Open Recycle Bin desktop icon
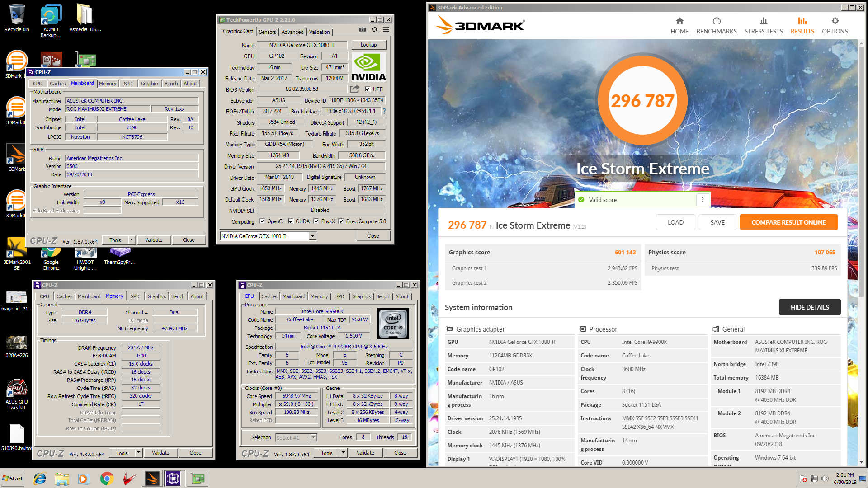The width and height of the screenshot is (868, 488). (17, 18)
